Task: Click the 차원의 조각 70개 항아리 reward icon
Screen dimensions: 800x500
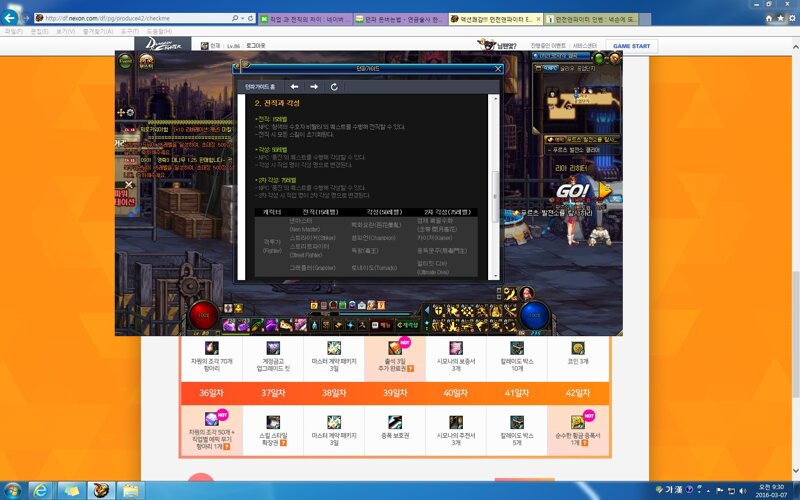Action: (212, 348)
